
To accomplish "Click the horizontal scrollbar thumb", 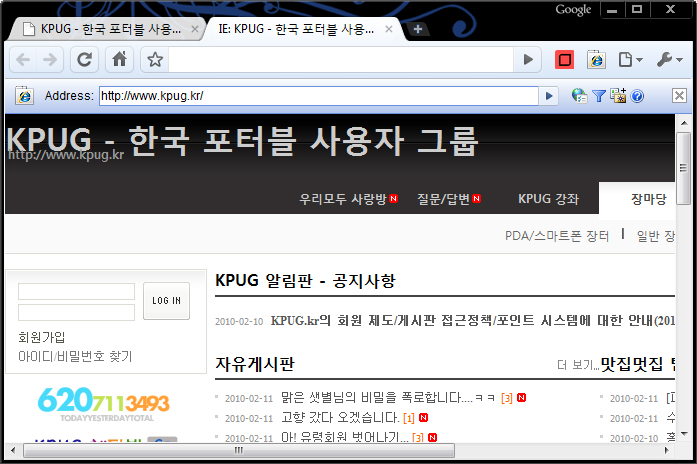I will (239, 450).
